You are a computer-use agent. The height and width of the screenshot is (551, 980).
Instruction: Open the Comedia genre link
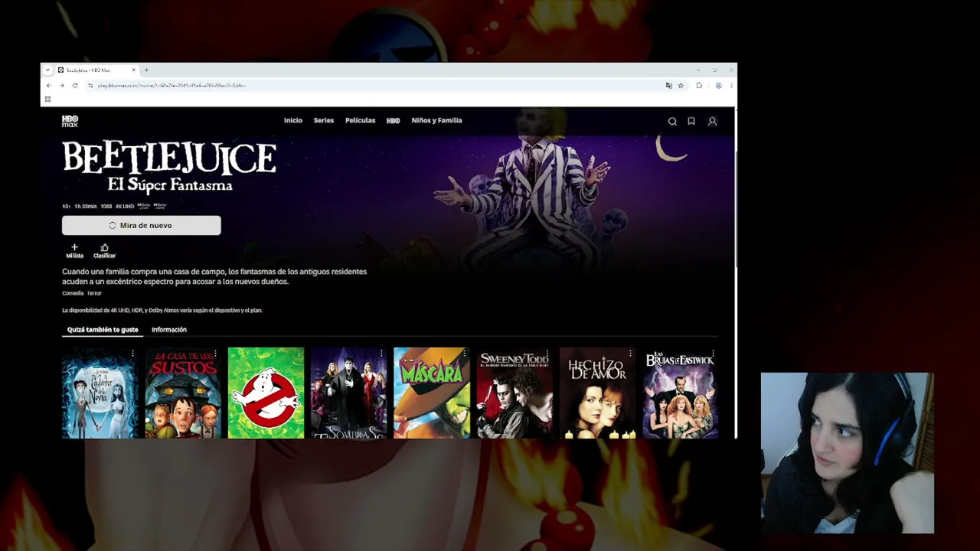pyautogui.click(x=72, y=293)
